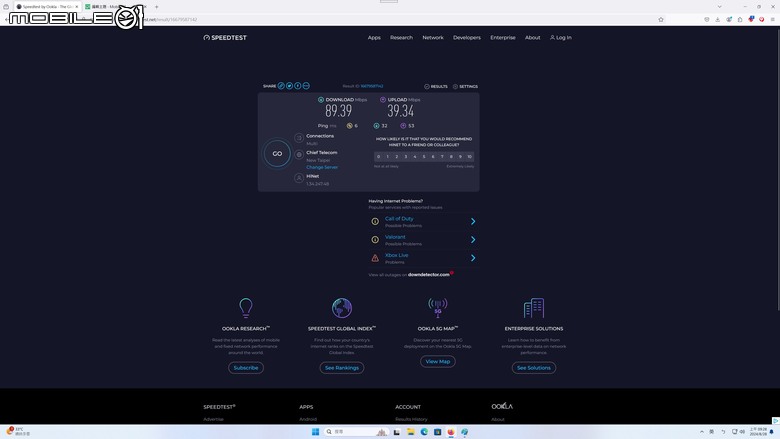The image size is (780, 439).
Task: Click the Ookla Research lightbulb icon
Action: (x=246, y=308)
